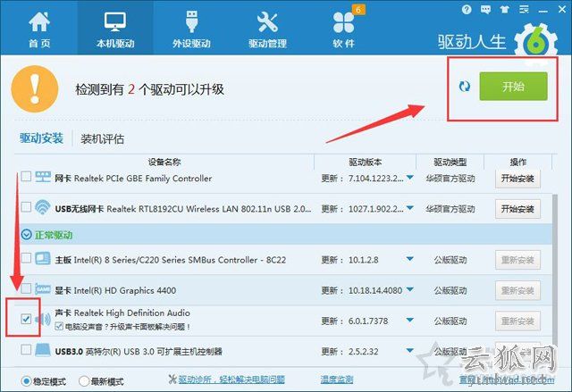Click the USB3.0 device icon
Screen dimensions: 572x392
click(x=43, y=350)
